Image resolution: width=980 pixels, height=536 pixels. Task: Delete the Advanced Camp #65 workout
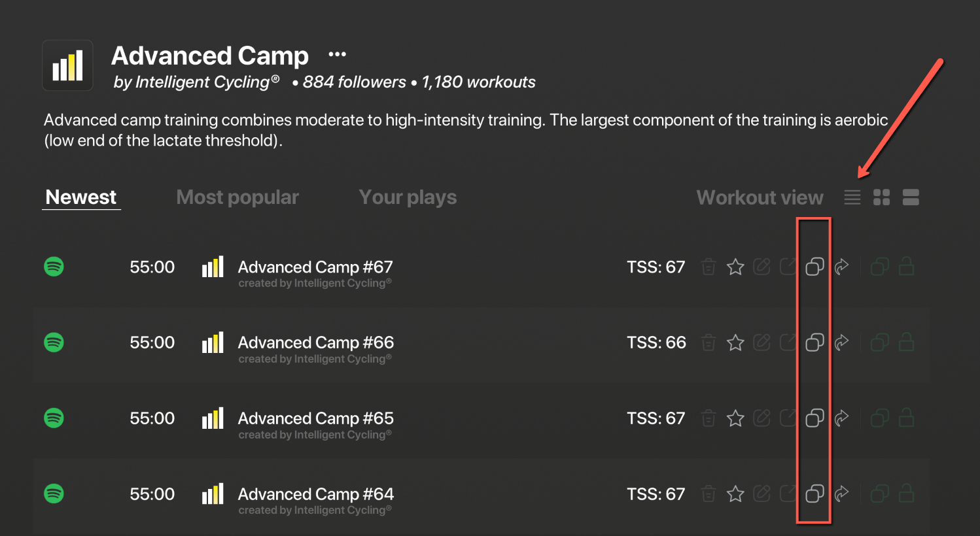pos(709,418)
